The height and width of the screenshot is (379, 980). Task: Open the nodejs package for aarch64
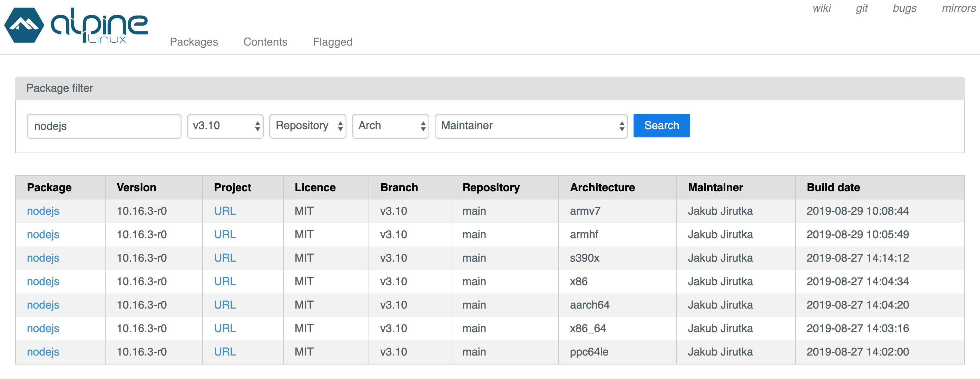(x=42, y=304)
